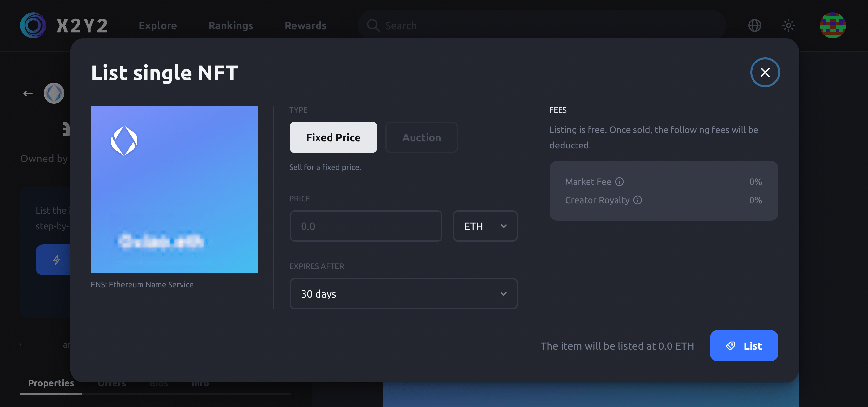Expand the Expires After dropdown

tap(403, 293)
